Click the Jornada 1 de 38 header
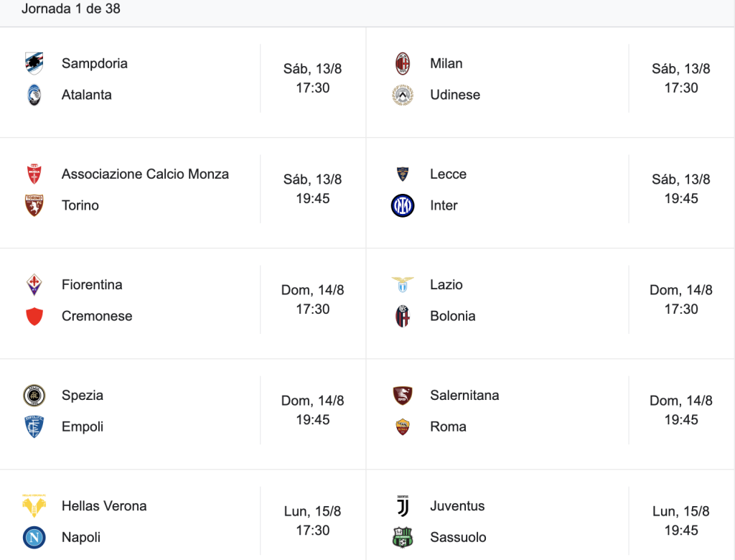 click(71, 9)
